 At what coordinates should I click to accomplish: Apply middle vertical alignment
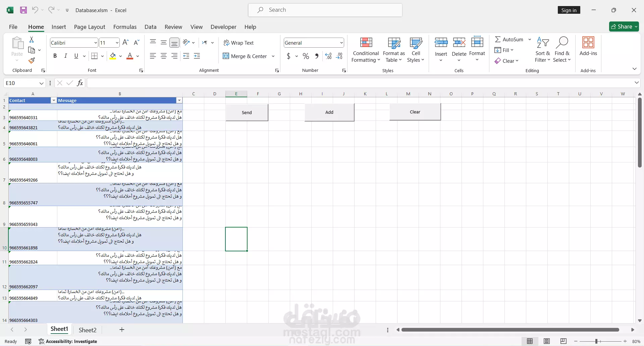point(164,42)
